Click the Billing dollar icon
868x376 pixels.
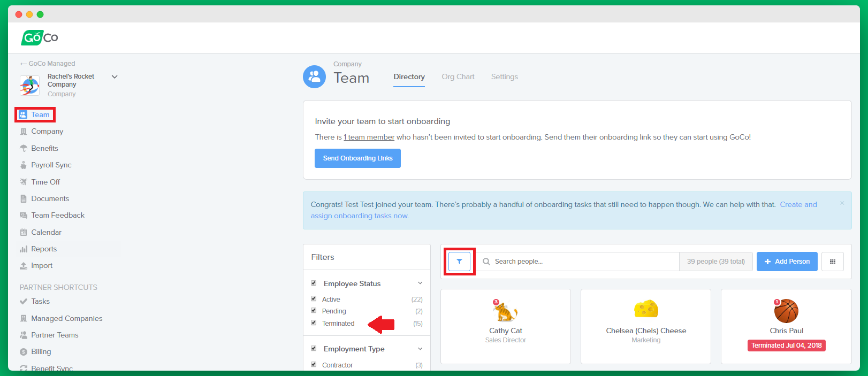point(24,351)
